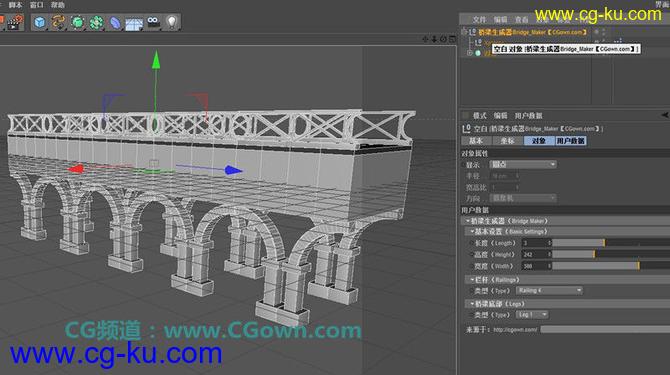Open the 脚本 (Script) menu

(x=15, y=5)
